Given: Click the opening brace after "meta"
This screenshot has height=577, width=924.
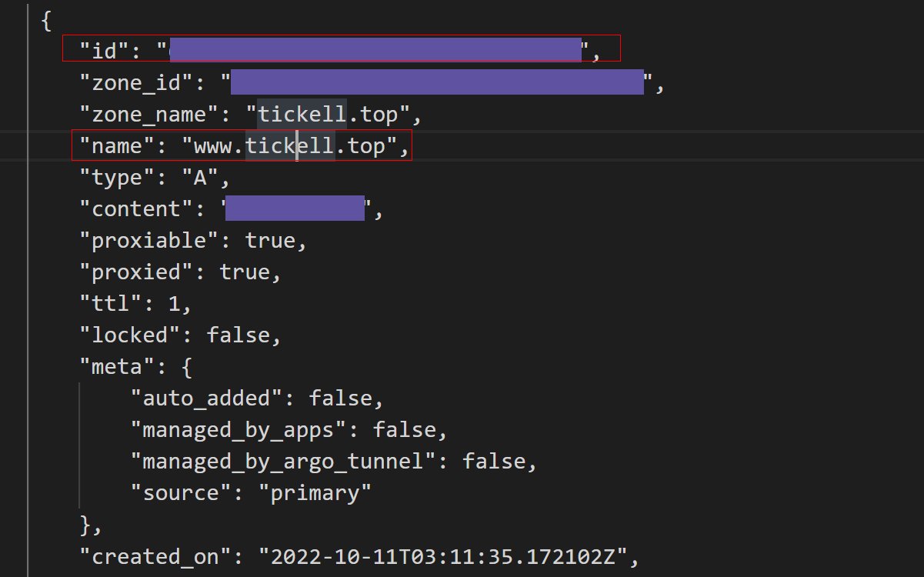Looking at the screenshot, I should click(187, 367).
